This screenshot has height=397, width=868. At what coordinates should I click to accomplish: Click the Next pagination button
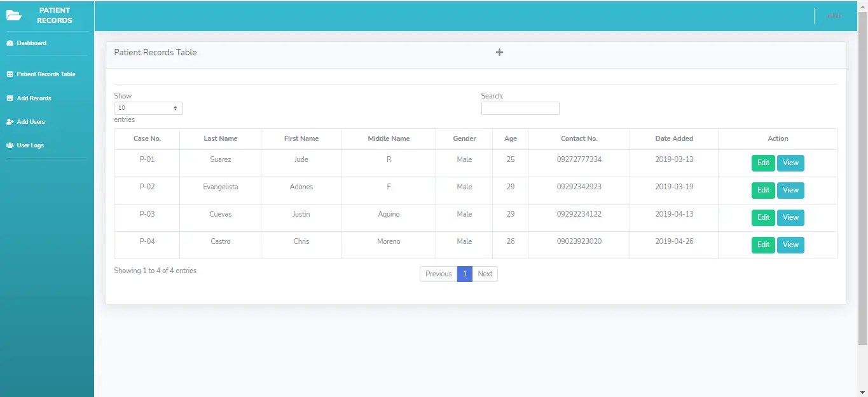pyautogui.click(x=485, y=273)
